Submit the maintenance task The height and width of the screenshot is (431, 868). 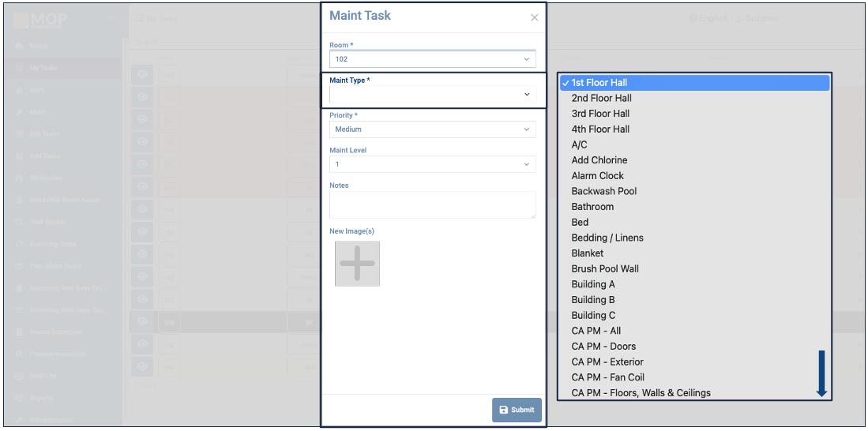pos(517,410)
